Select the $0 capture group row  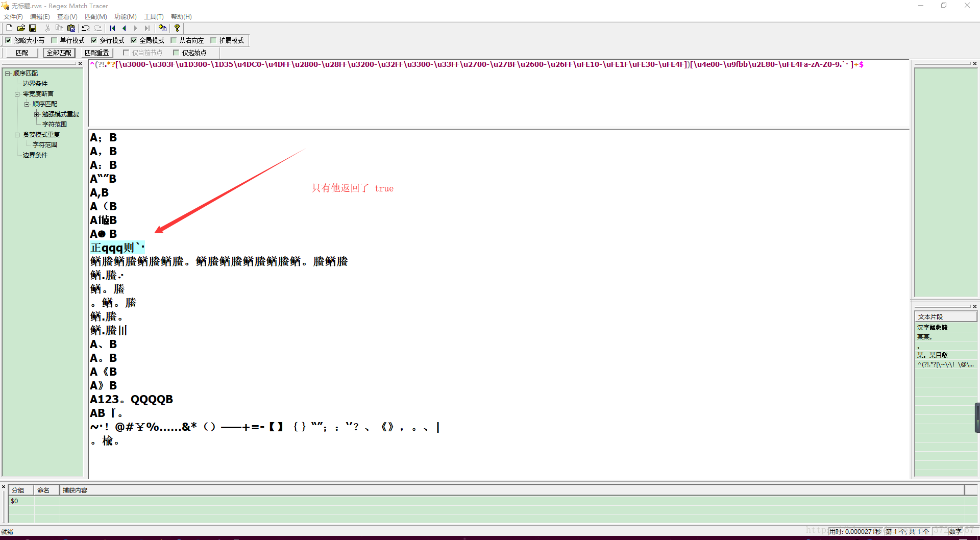pos(486,501)
